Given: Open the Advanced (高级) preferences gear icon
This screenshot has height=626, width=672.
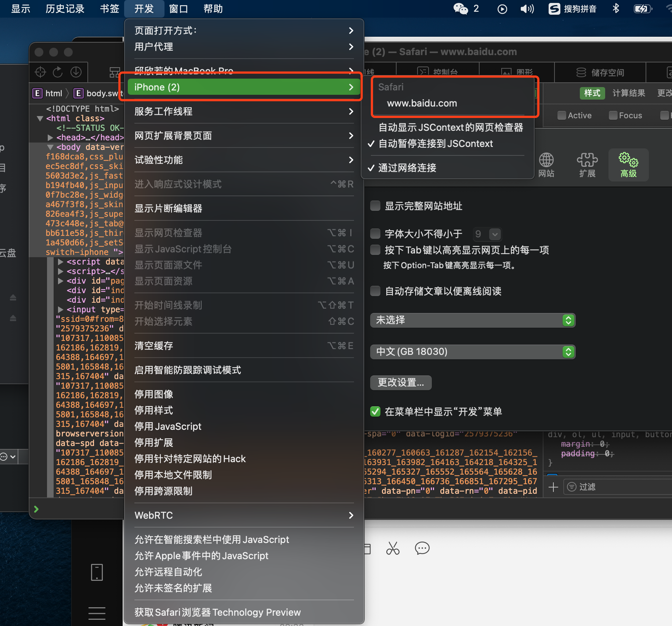Looking at the screenshot, I should click(x=628, y=165).
